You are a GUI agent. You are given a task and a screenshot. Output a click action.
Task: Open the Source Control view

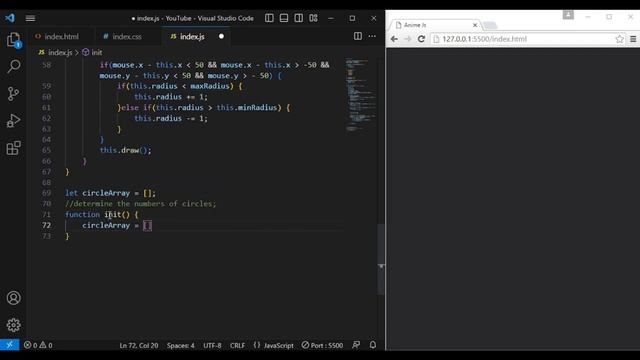13,94
